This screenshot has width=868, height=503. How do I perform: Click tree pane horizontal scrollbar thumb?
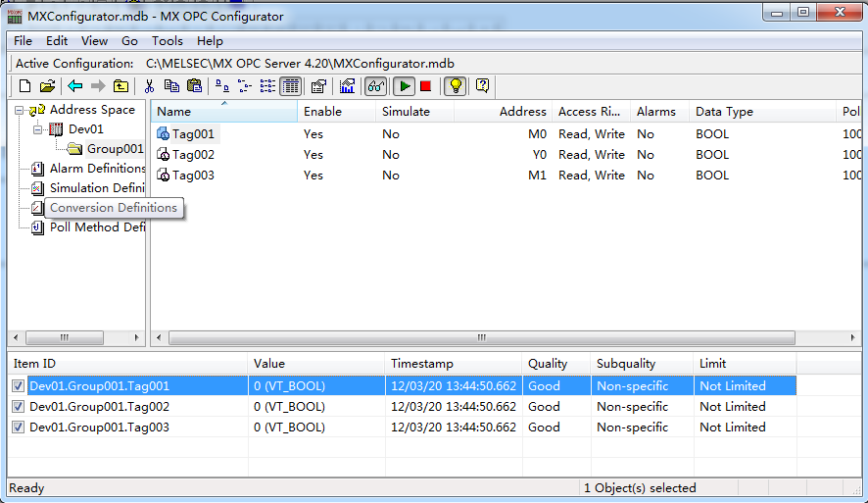coord(65,337)
